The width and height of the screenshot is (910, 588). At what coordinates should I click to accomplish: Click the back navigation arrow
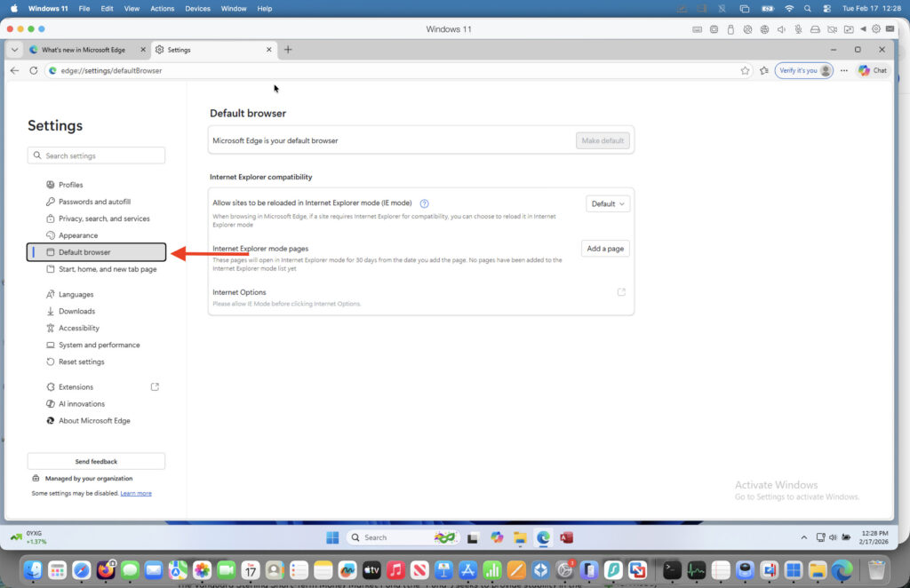14,70
